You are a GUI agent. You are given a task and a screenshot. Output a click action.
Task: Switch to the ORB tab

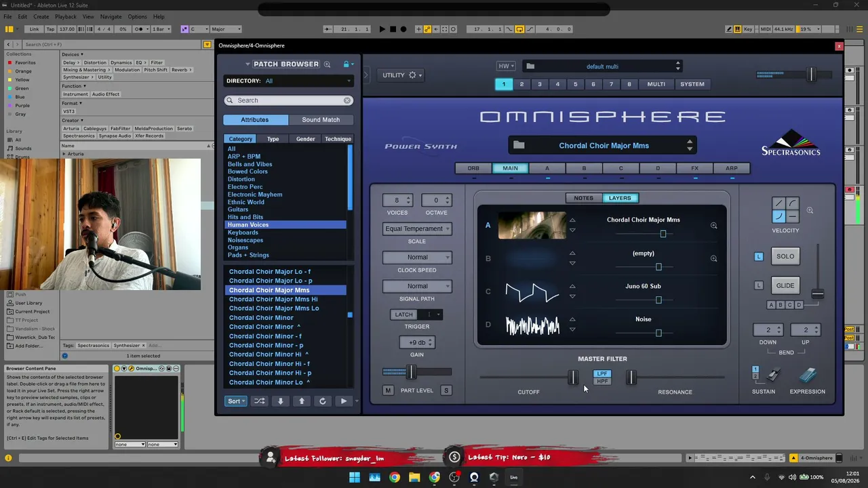473,168
